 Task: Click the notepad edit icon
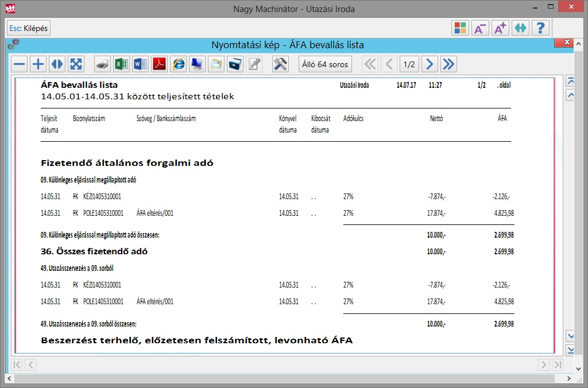(254, 64)
